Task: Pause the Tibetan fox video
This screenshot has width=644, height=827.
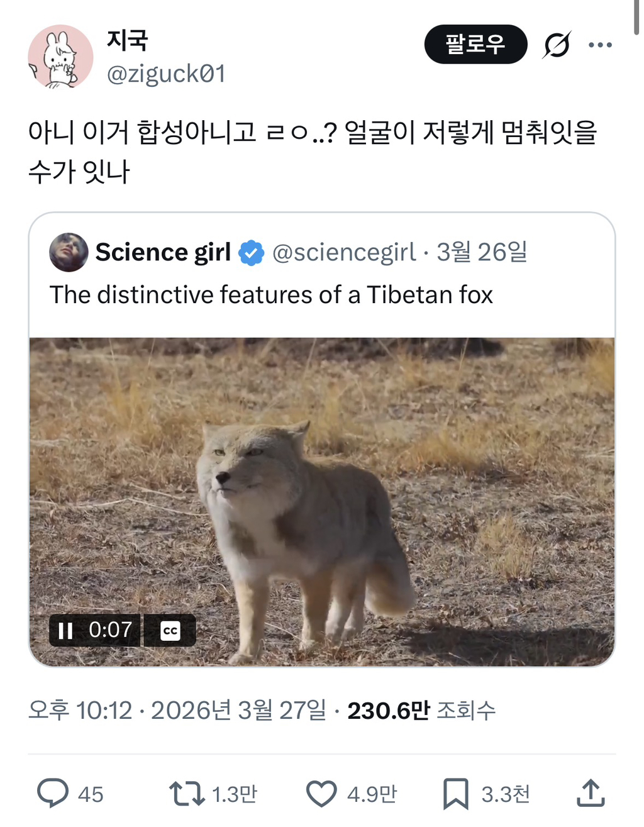Action: click(x=65, y=630)
